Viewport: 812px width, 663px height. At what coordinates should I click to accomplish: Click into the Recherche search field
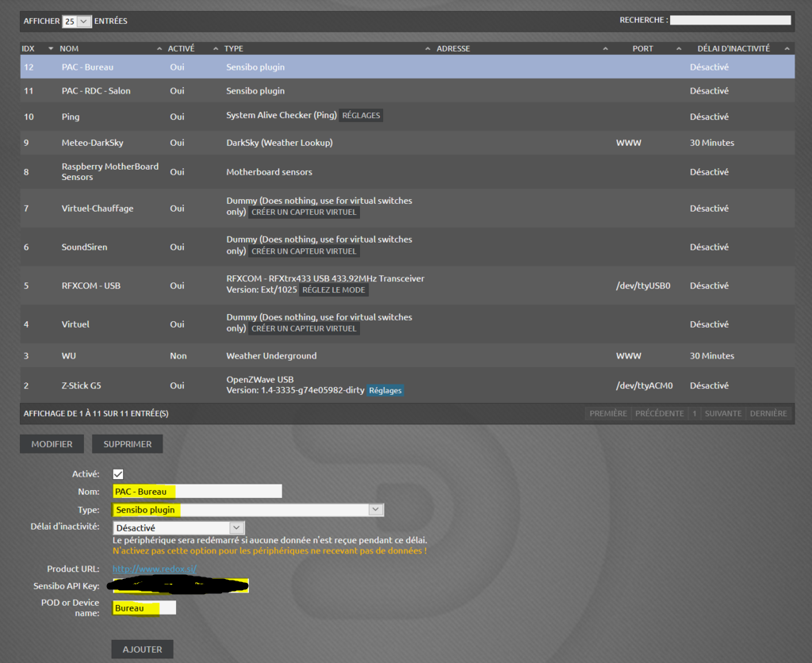point(730,21)
